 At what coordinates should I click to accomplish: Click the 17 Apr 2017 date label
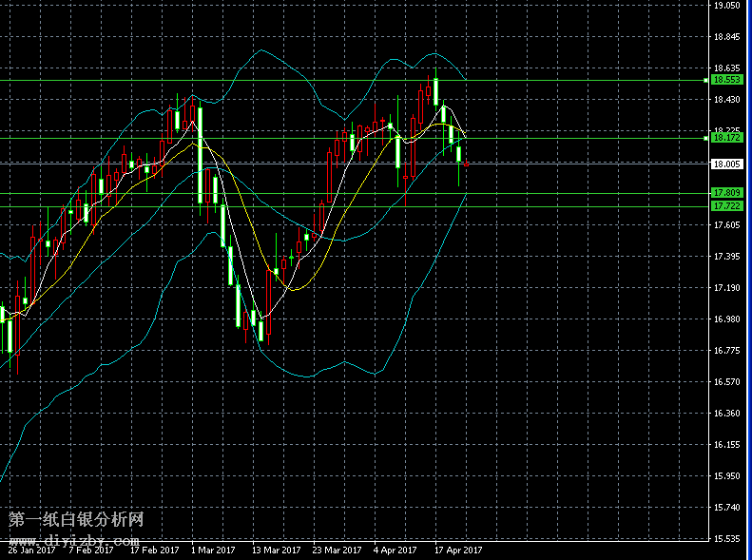(458, 550)
